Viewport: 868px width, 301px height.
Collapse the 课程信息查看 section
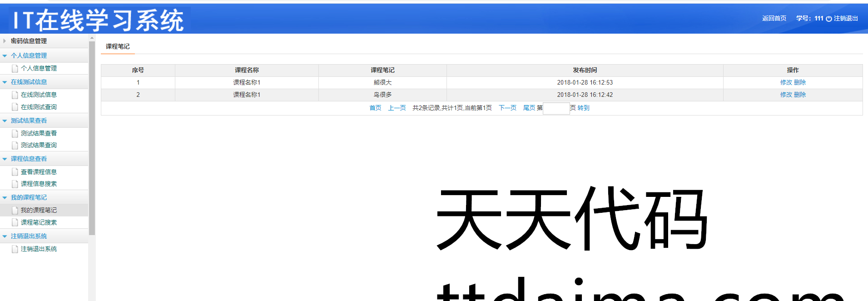coord(5,159)
